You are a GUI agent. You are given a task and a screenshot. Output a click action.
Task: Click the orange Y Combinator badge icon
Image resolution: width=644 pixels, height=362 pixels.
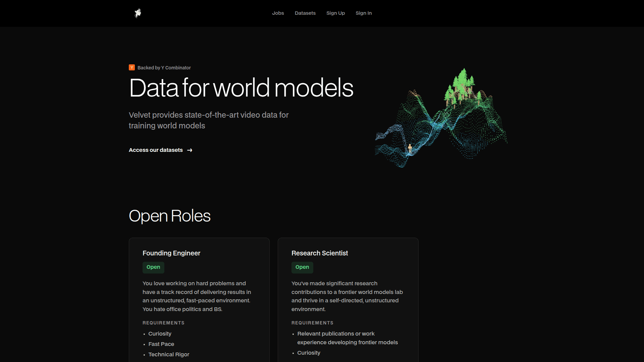click(132, 67)
